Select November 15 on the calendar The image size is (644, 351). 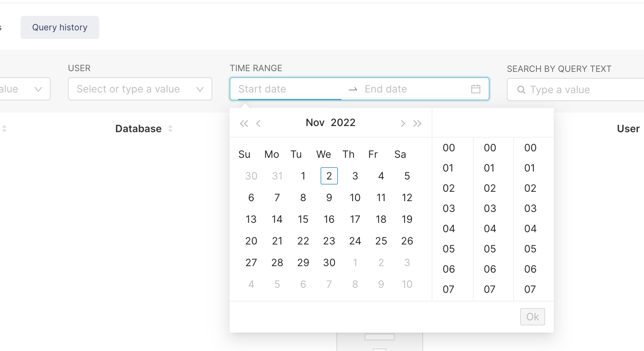(303, 219)
